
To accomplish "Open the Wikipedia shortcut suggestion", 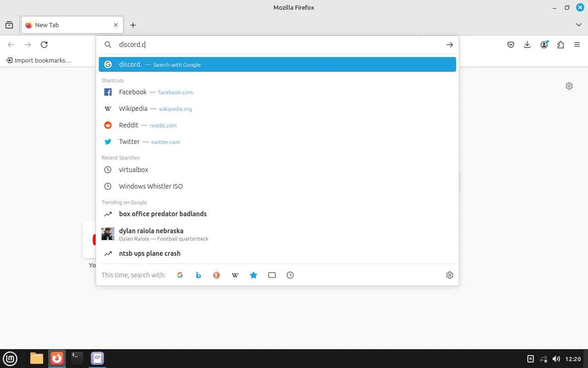I will pos(277,109).
